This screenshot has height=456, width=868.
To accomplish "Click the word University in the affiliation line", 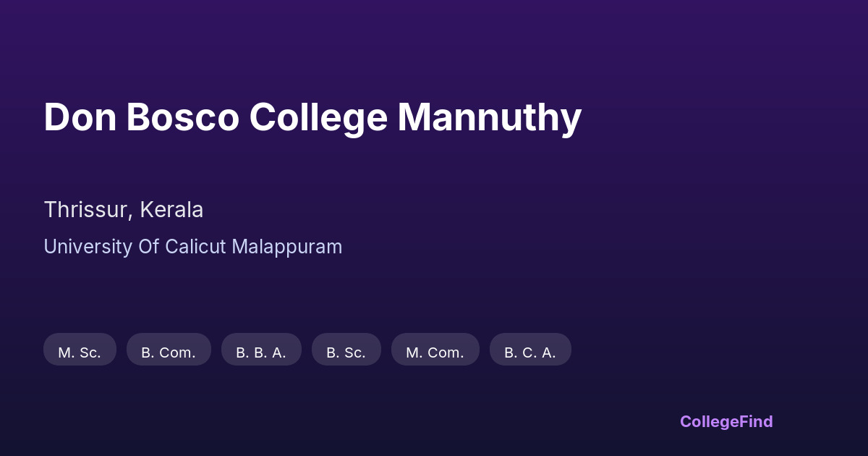I will [x=87, y=247].
